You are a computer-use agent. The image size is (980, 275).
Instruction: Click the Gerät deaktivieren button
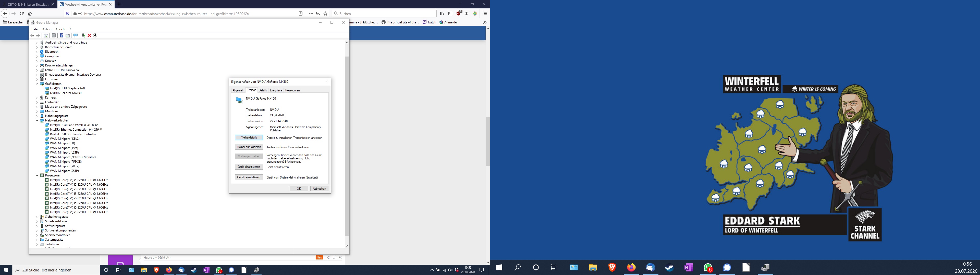point(249,167)
